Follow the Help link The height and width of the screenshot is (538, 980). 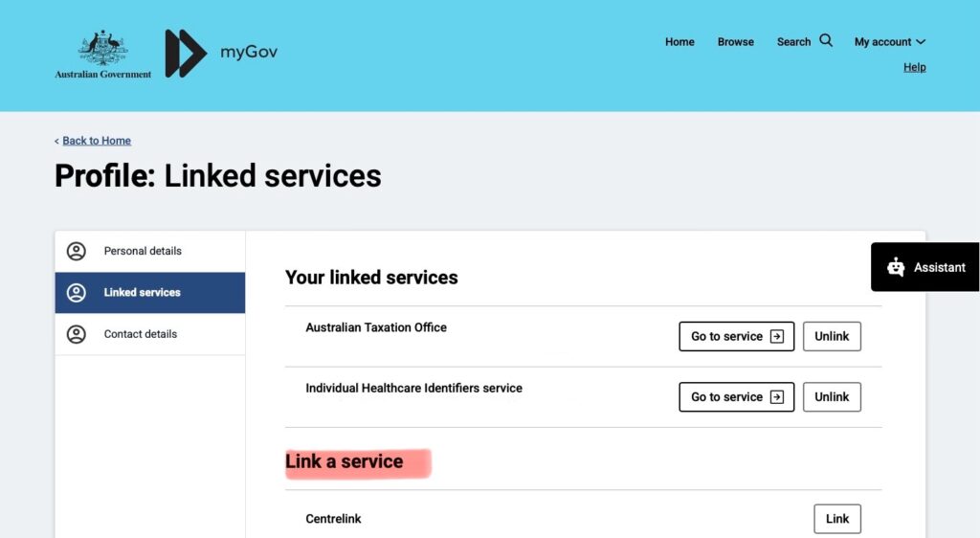point(914,67)
